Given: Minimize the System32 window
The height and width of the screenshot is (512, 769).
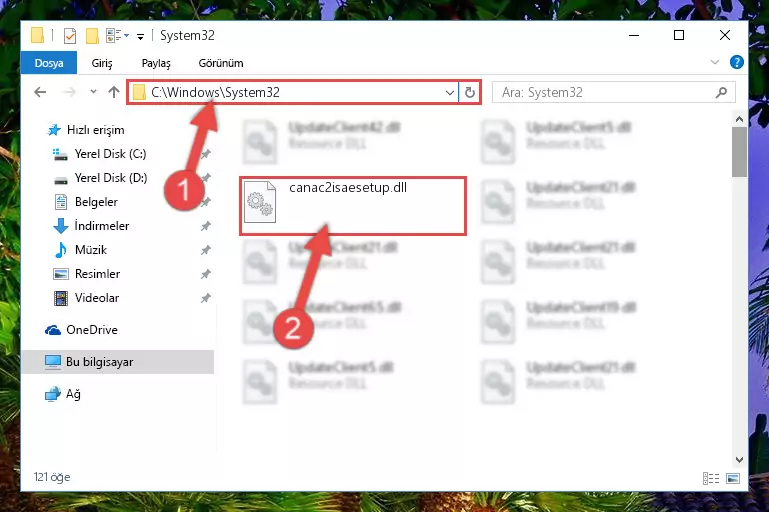Looking at the screenshot, I should 634,35.
